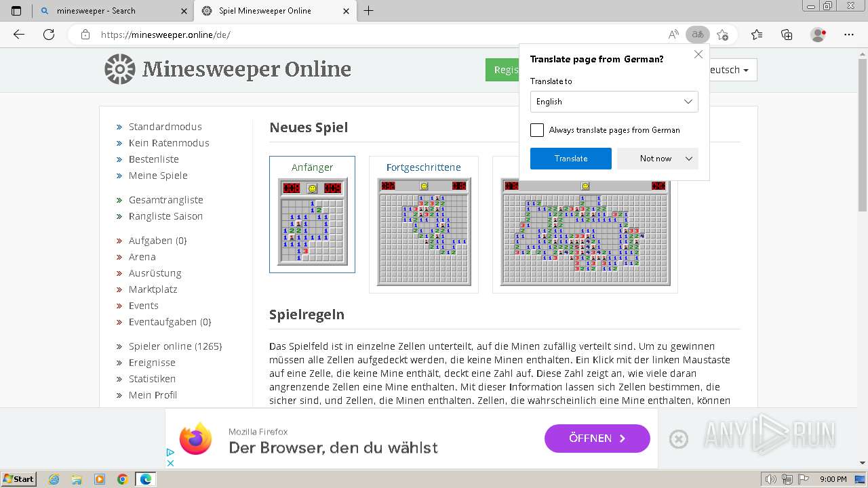Screen dimensions: 868x488
Task: Switch to the minesweeper - Search tab
Action: pyautogui.click(x=115, y=11)
